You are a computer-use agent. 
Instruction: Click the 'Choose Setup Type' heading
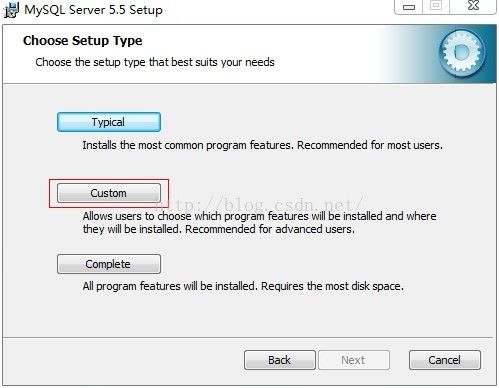[x=83, y=41]
